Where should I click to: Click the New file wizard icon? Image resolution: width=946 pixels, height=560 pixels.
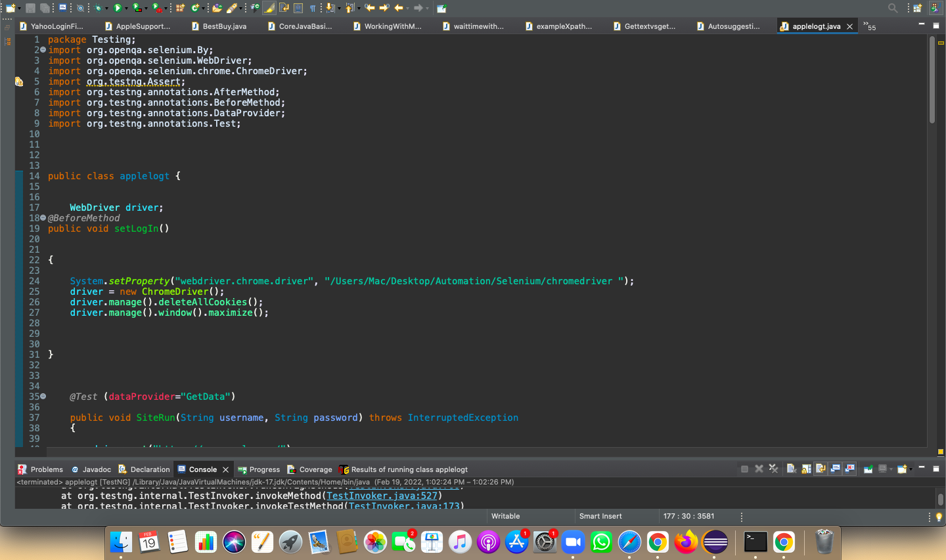tap(10, 8)
